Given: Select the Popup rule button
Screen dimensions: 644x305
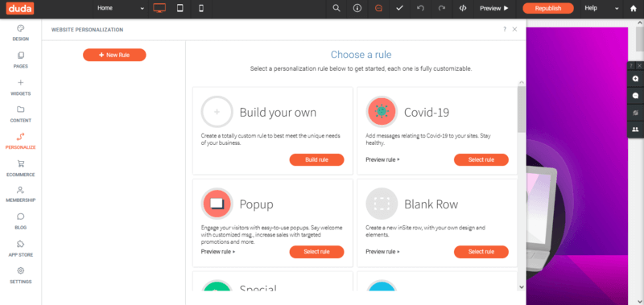Looking at the screenshot, I should click(x=316, y=252).
